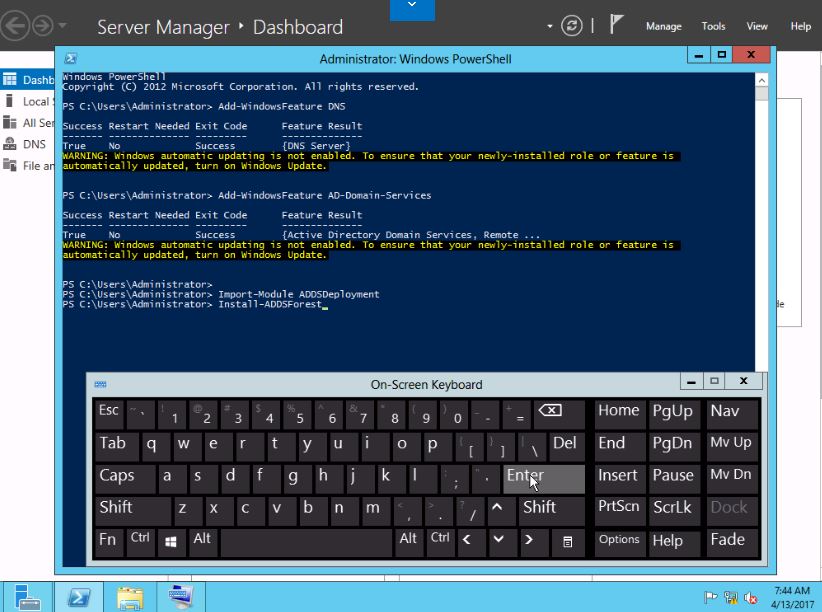Open the View menu
The image size is (822, 612).
pyautogui.click(x=757, y=26)
